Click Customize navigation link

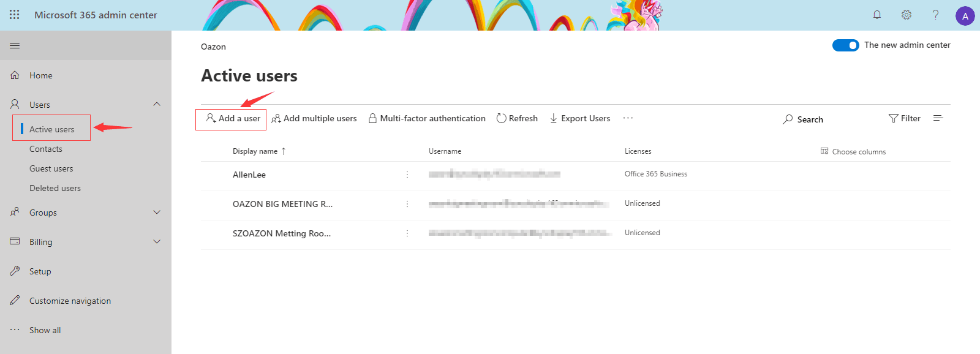coord(70,301)
